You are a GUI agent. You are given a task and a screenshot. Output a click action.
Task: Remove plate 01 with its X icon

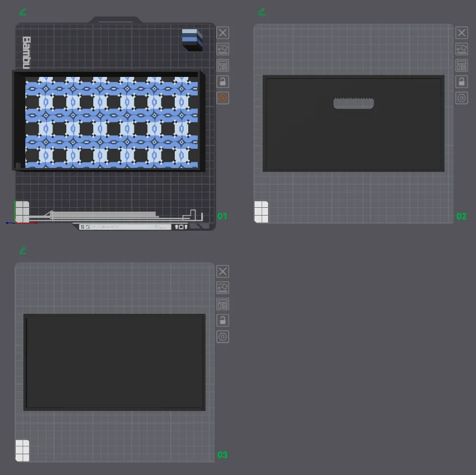coord(223,33)
